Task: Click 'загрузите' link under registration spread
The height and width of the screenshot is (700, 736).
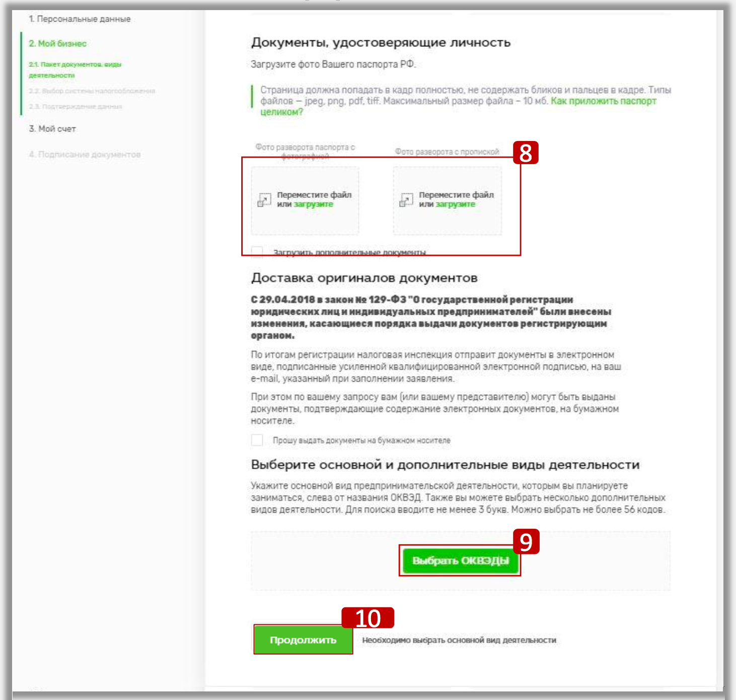Action: pyautogui.click(x=455, y=204)
